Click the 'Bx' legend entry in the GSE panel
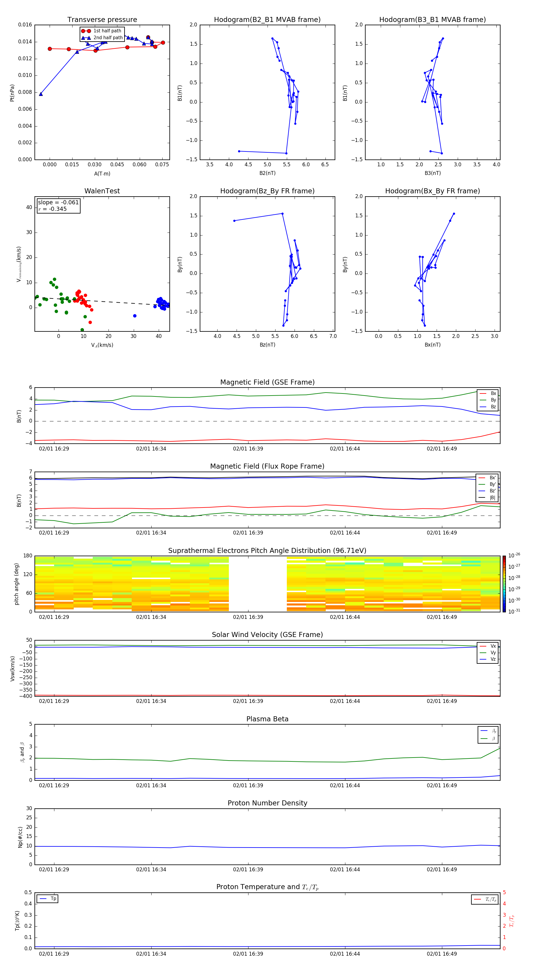Screen dimensions: 535x980 [x=488, y=393]
